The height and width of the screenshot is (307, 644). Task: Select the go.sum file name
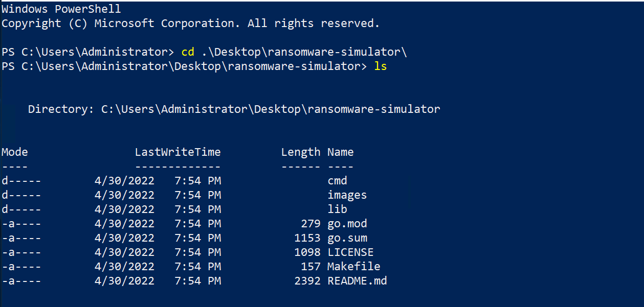347,238
